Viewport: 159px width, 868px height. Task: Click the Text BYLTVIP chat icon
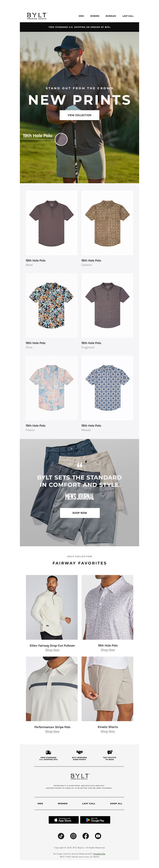[x=110, y=752]
